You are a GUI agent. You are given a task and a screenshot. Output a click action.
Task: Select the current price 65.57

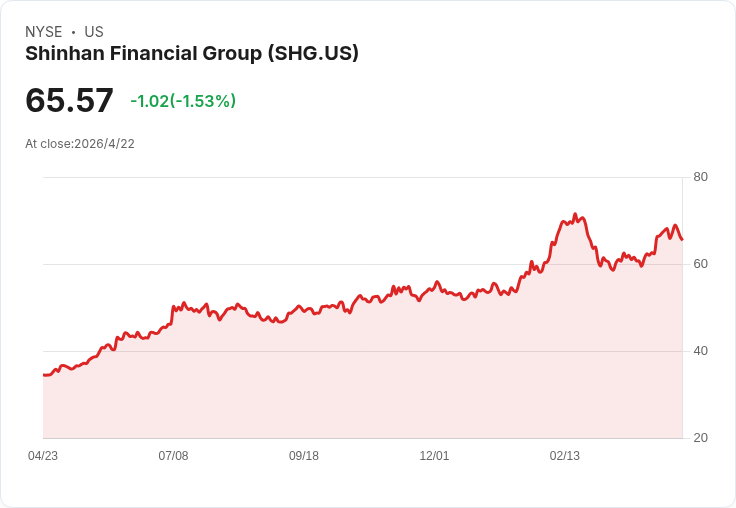[x=69, y=100]
